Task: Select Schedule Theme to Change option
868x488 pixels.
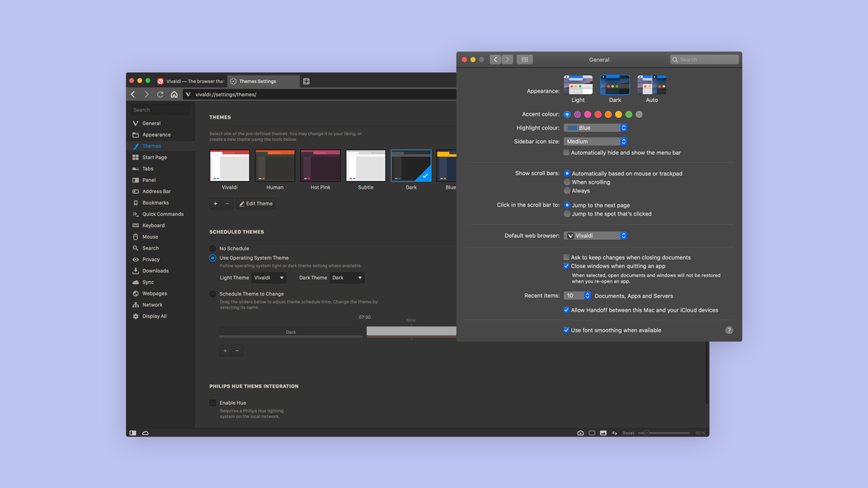Action: click(213, 294)
